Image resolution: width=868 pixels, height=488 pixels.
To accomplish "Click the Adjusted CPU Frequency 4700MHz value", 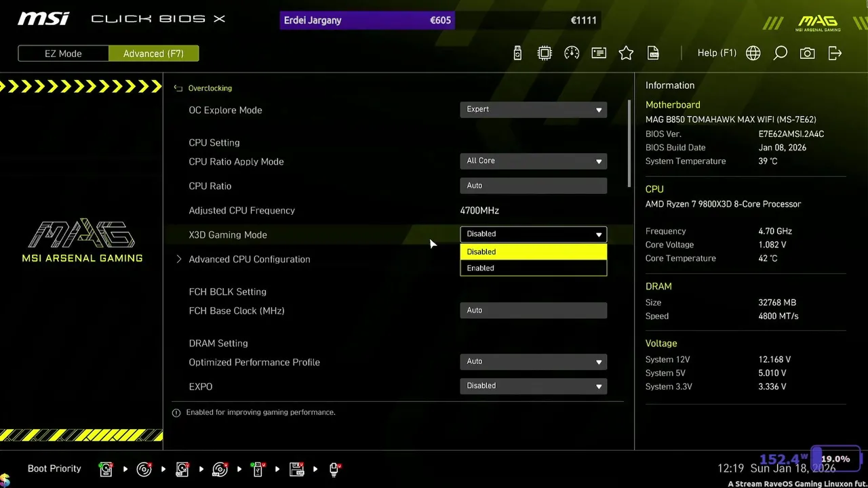I will point(479,210).
